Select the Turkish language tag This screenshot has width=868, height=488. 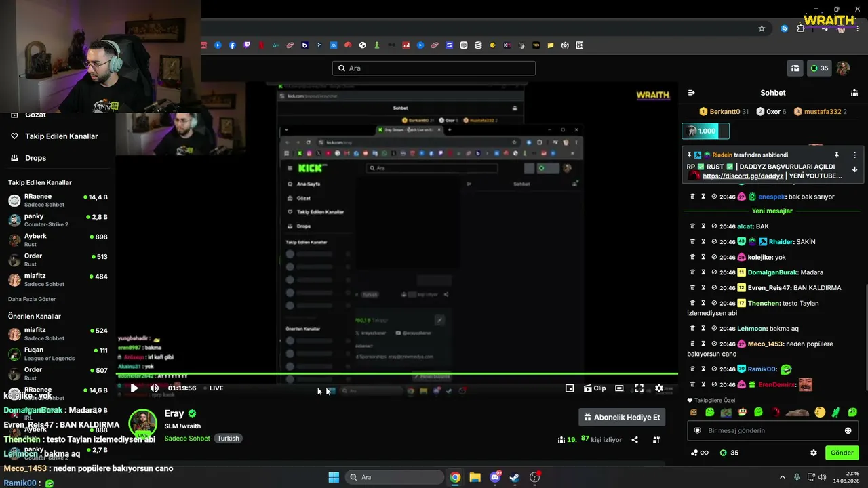228,439
